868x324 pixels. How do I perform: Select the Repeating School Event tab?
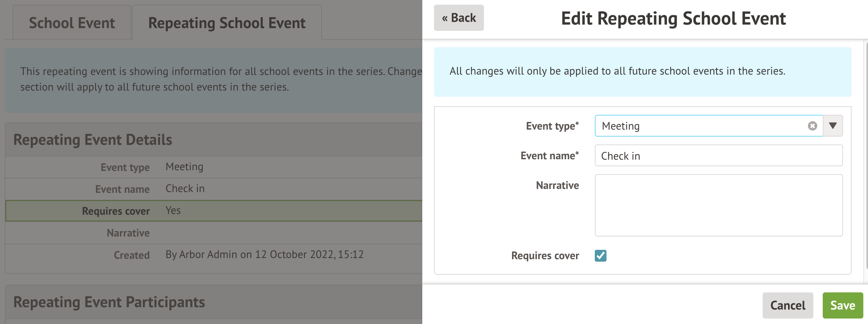pyautogui.click(x=227, y=23)
